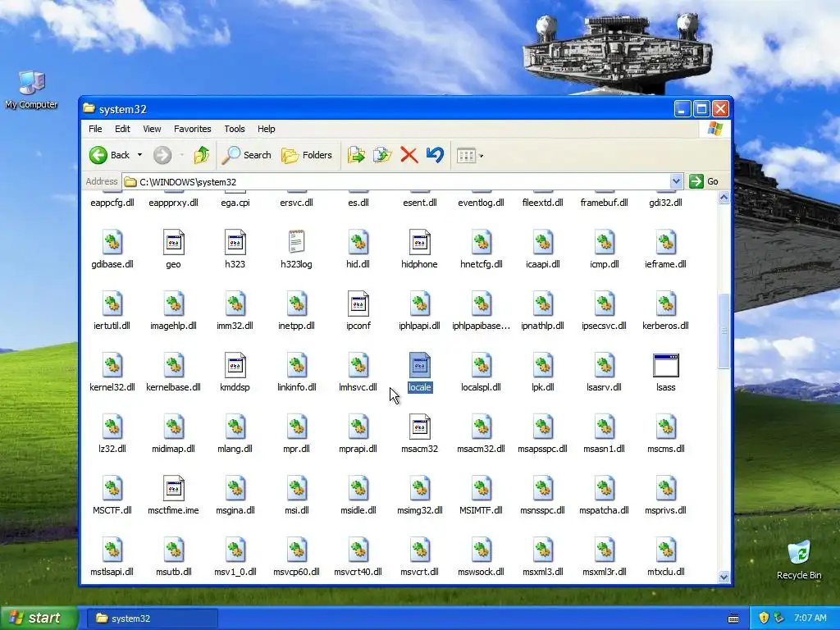The height and width of the screenshot is (630, 840).
Task: Click the vertical scrollbar thumb
Action: point(724,331)
